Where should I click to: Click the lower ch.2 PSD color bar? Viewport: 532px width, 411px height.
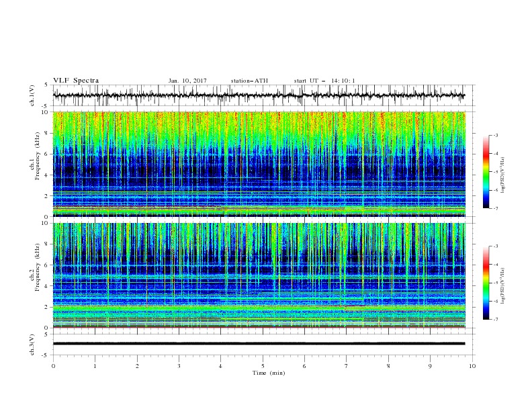(486, 283)
